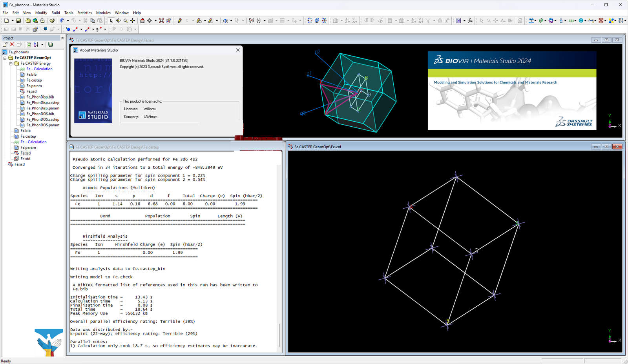Click the New document toolbar icon

(6, 20)
